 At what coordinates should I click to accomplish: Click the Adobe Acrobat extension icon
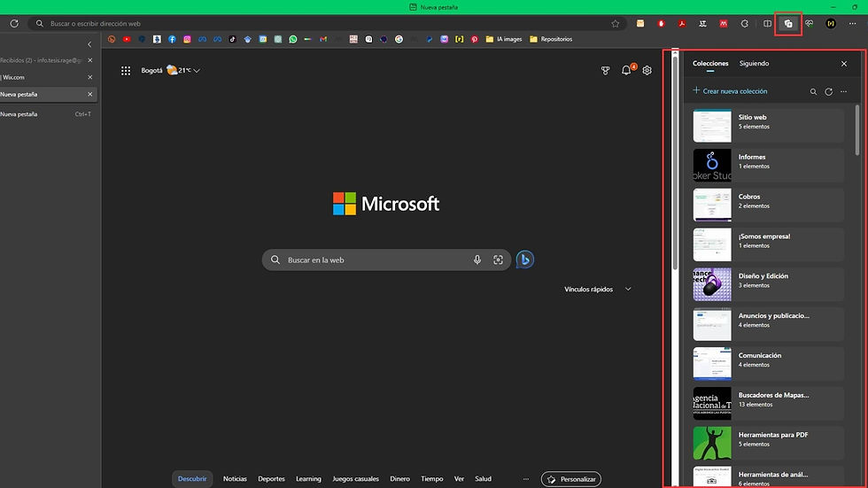coord(681,24)
